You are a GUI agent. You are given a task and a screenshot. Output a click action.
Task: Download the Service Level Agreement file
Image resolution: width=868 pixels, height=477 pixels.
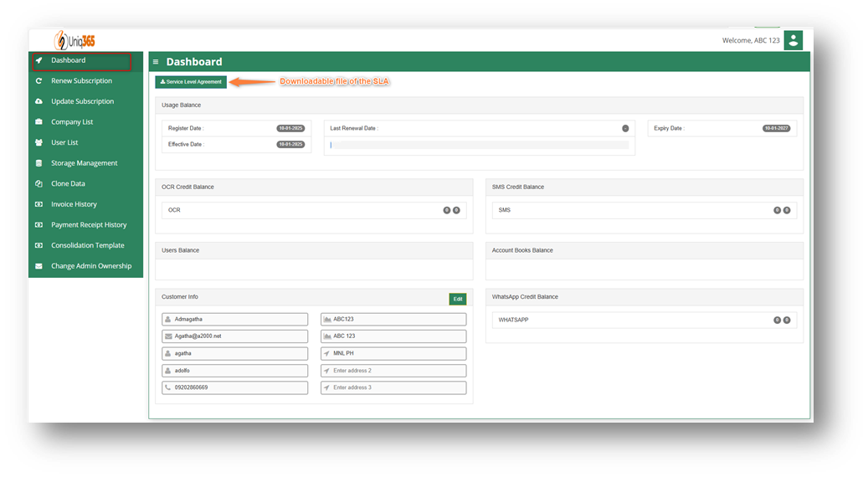pyautogui.click(x=191, y=82)
